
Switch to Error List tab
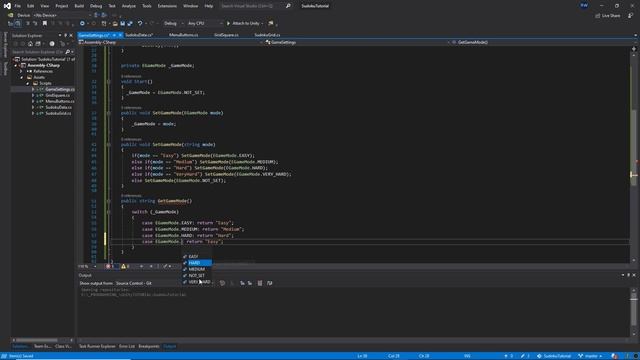tap(127, 347)
